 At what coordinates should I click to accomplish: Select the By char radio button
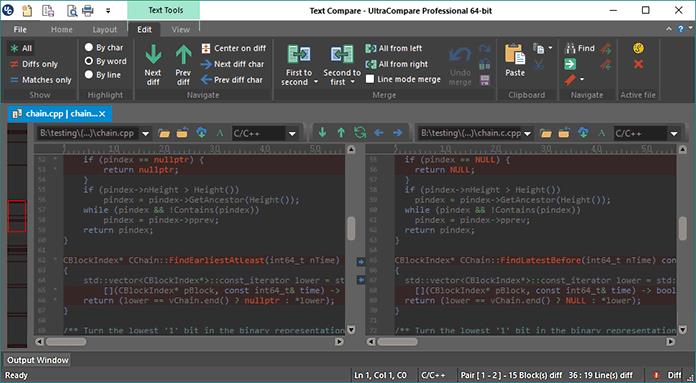click(89, 47)
